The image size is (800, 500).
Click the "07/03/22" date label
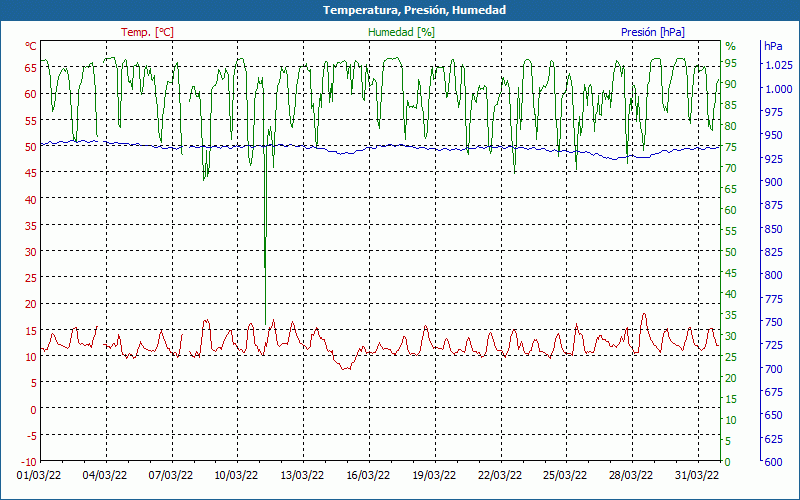click(x=171, y=475)
